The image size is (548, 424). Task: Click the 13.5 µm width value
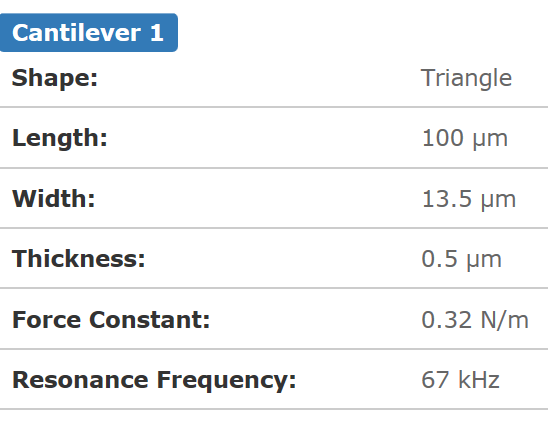(469, 199)
